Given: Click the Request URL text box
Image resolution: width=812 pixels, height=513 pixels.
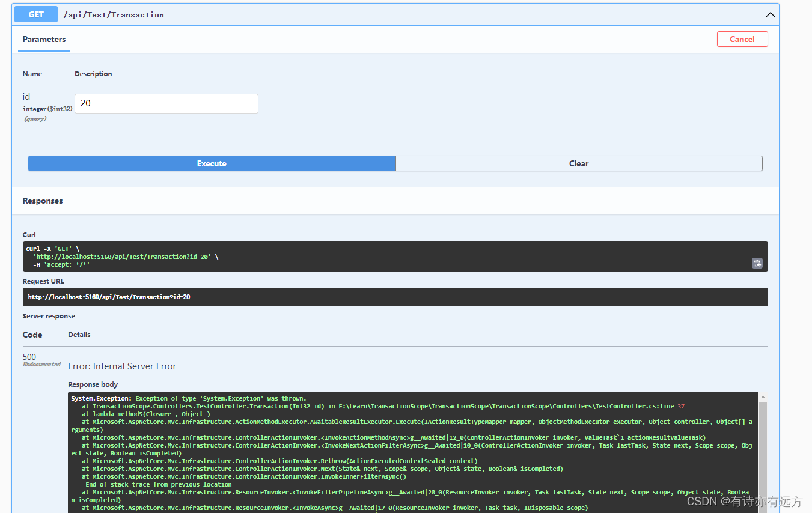Looking at the screenshot, I should (395, 297).
